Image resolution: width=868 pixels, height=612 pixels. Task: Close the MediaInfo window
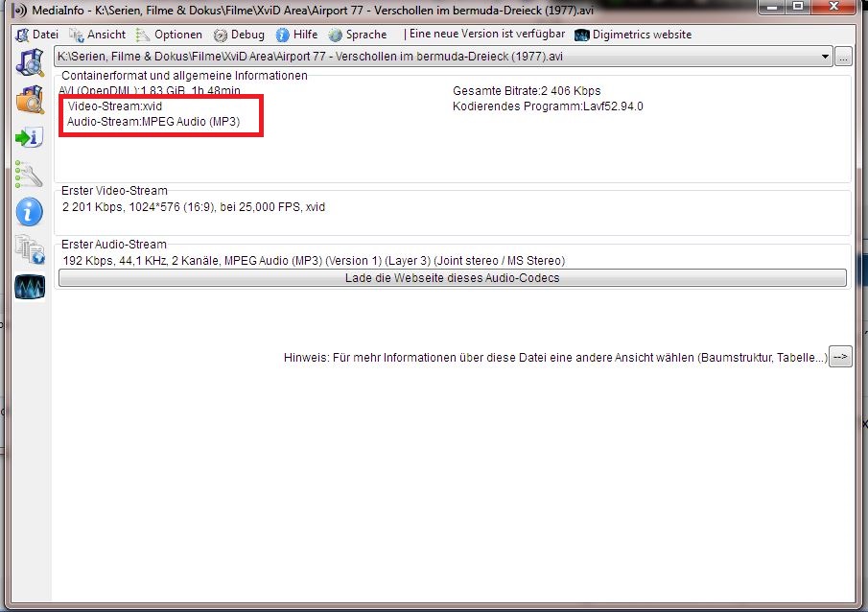[x=833, y=8]
